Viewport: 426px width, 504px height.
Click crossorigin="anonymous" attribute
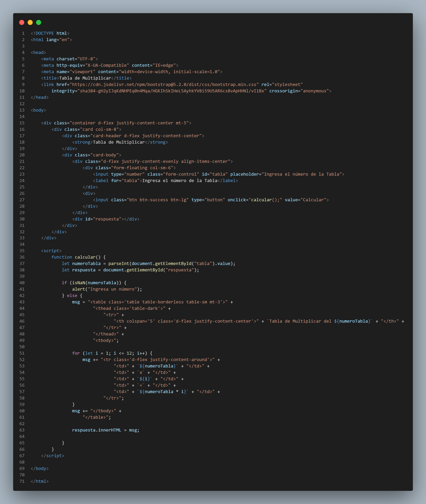299,91
